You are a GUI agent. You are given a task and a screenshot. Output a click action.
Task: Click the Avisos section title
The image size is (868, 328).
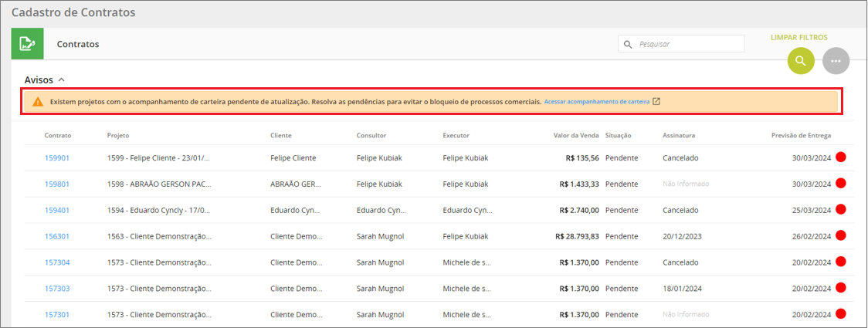[x=39, y=79]
